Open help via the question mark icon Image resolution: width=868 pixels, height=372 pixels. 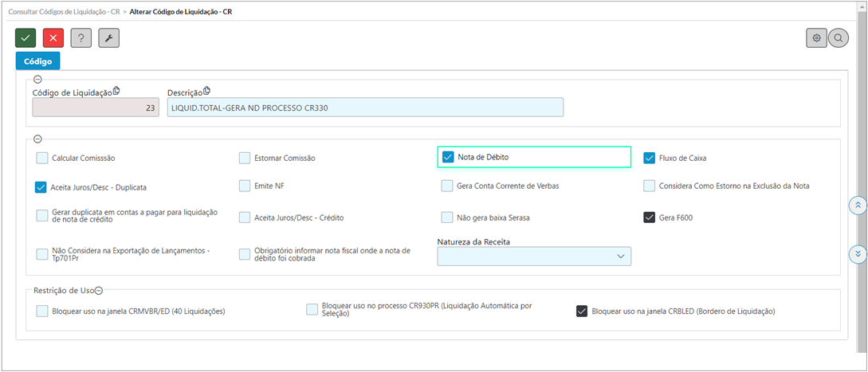click(81, 37)
